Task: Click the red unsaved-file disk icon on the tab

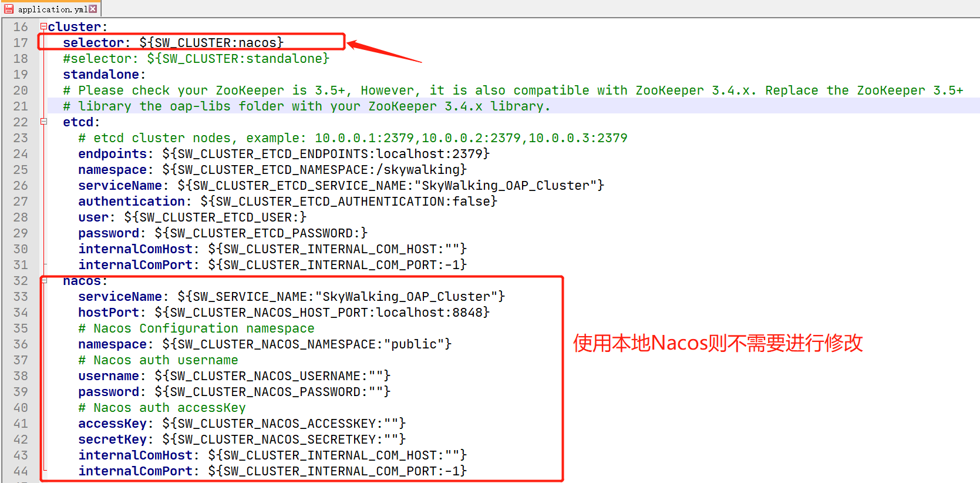Action: pyautogui.click(x=9, y=9)
